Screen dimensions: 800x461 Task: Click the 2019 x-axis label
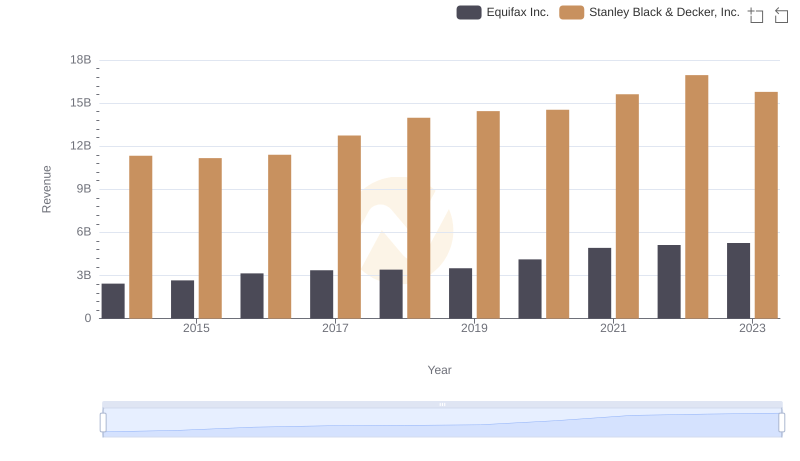tap(474, 328)
